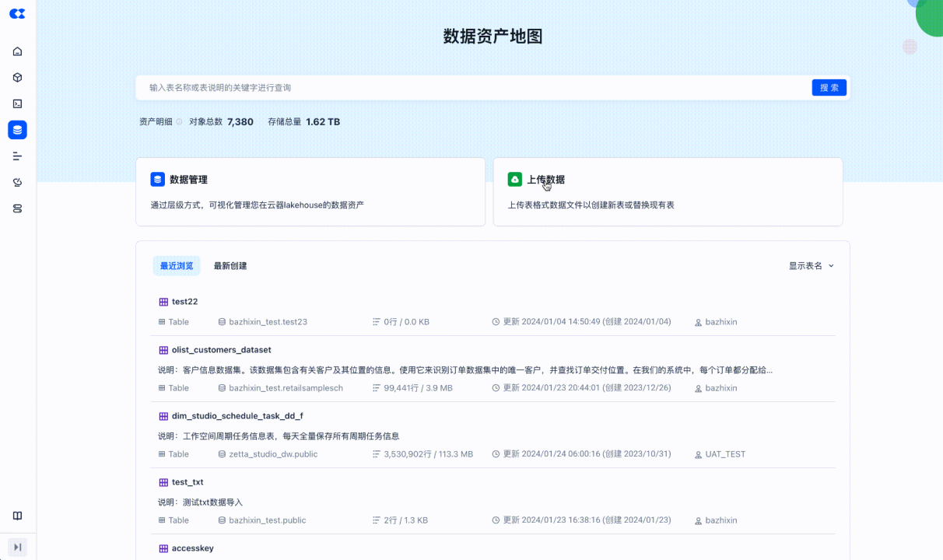Click the logo icon at top left
Image resolution: width=943 pixels, height=560 pixels.
coord(17,13)
